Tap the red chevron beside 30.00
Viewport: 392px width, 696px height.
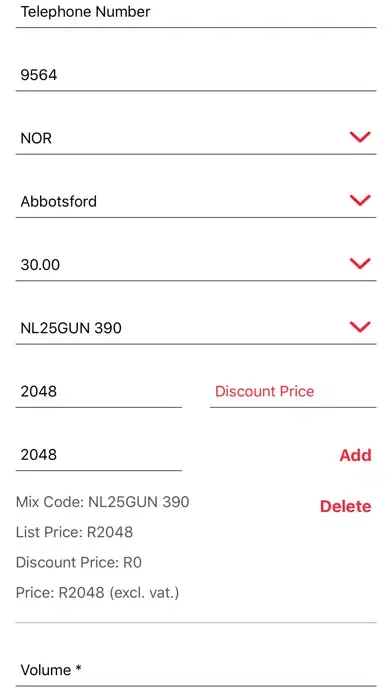360,264
